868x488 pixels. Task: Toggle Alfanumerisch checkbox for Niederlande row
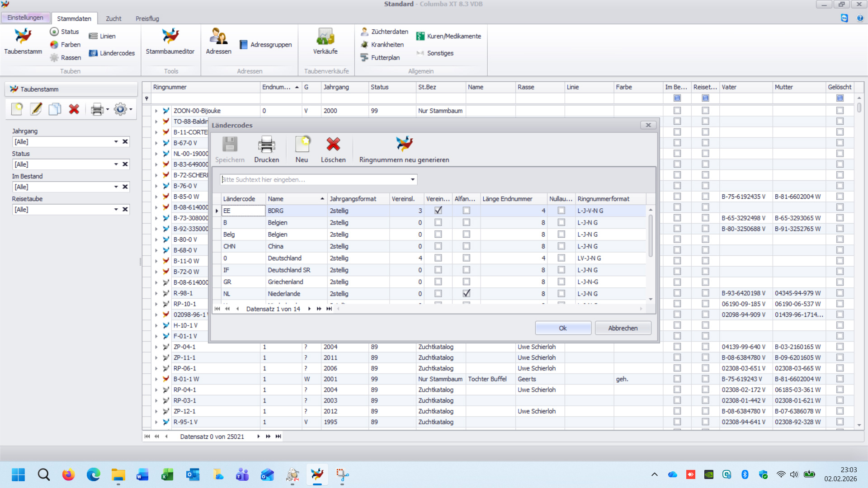click(x=466, y=294)
